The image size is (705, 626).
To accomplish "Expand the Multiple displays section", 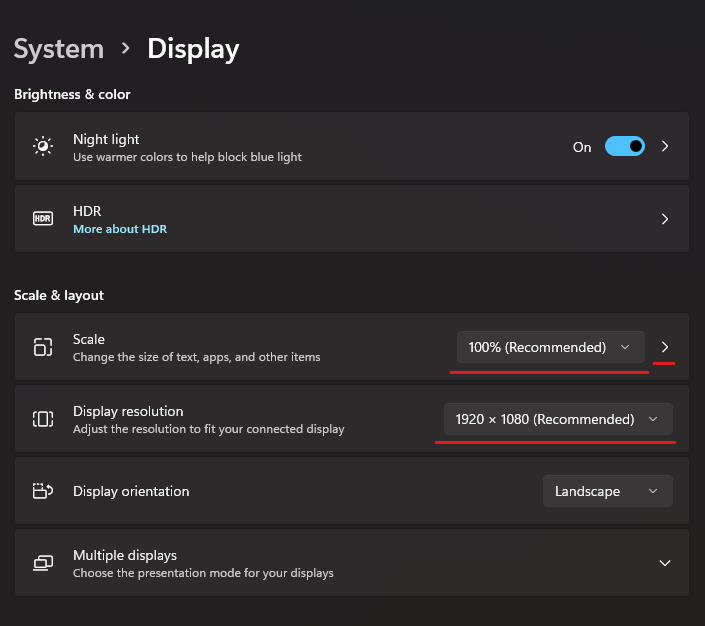I will (x=665, y=563).
